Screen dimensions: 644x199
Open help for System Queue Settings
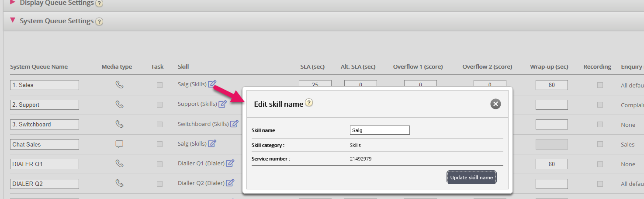(99, 21)
